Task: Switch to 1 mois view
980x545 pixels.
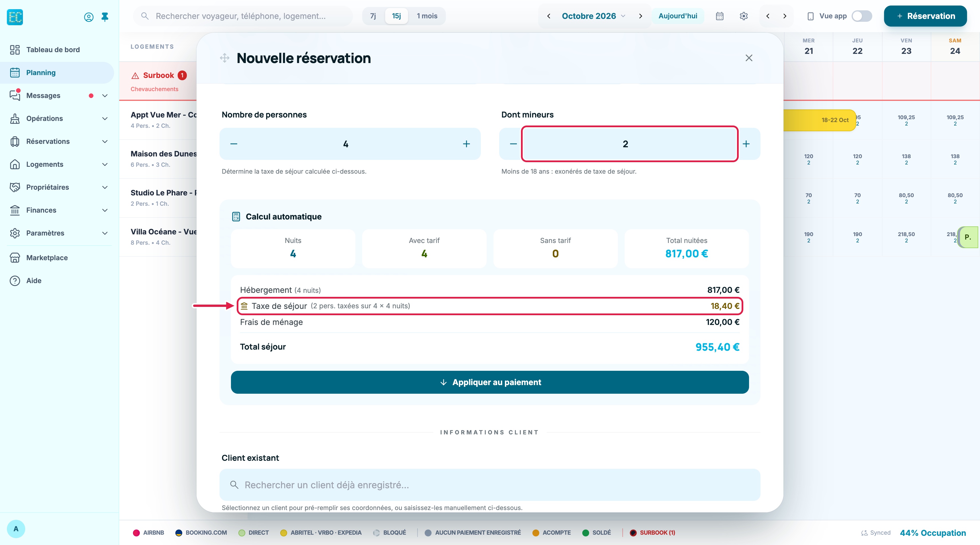Action: point(427,16)
